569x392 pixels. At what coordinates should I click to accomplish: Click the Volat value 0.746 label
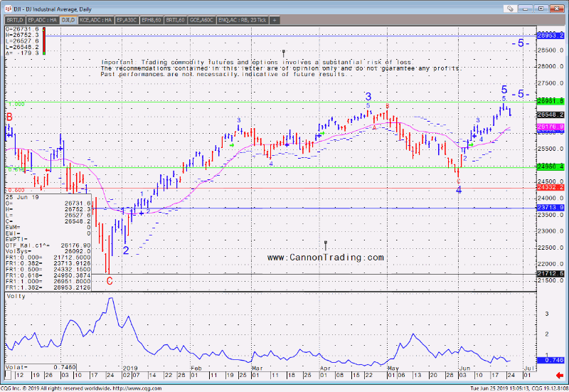[x=551, y=361]
